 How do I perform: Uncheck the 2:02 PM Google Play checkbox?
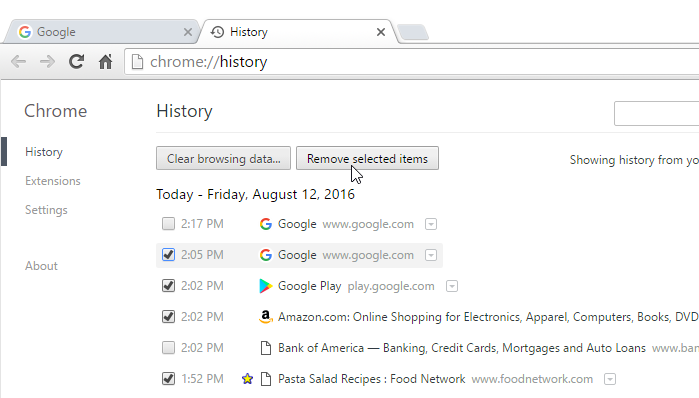(x=168, y=286)
